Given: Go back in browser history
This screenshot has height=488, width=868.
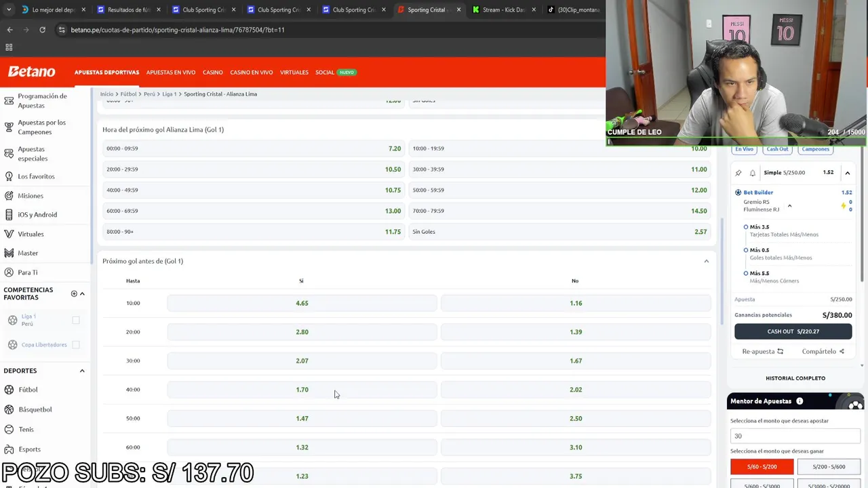Looking at the screenshot, I should (x=9, y=30).
